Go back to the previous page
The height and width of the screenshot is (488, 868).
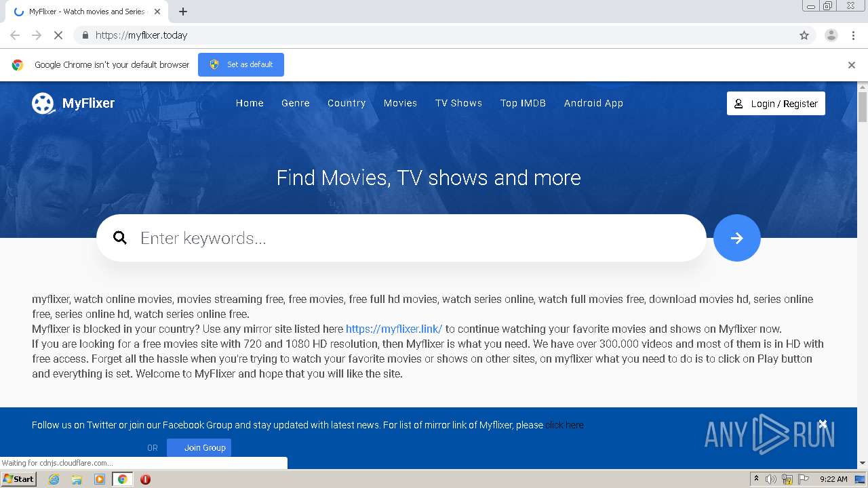[x=15, y=35]
